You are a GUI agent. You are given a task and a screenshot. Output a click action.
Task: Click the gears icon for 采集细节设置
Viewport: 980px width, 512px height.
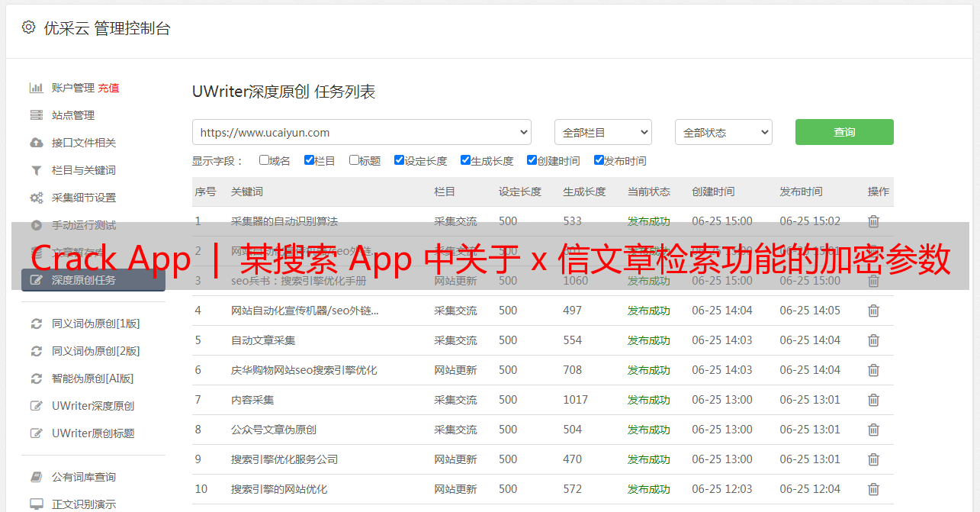36,198
